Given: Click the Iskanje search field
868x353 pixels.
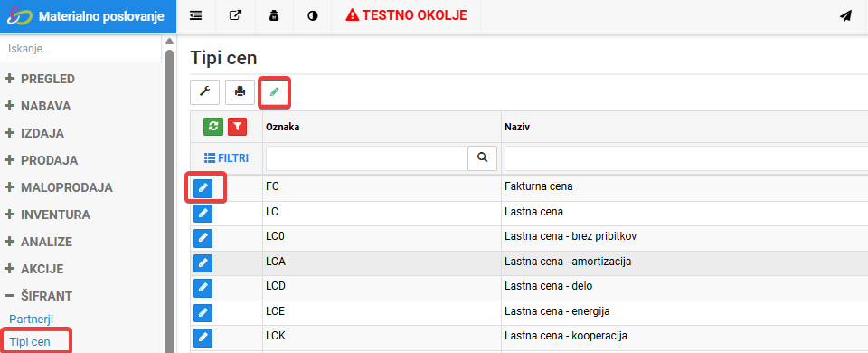Looking at the screenshot, I should [x=80, y=49].
